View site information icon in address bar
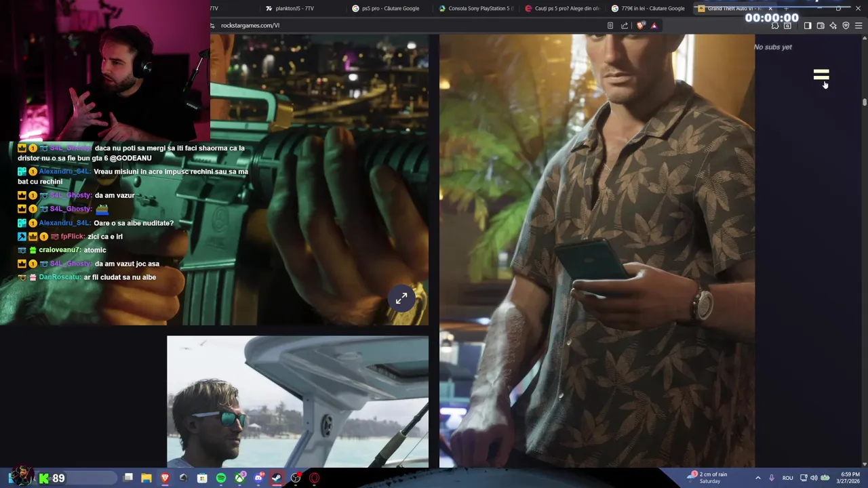 tap(212, 26)
